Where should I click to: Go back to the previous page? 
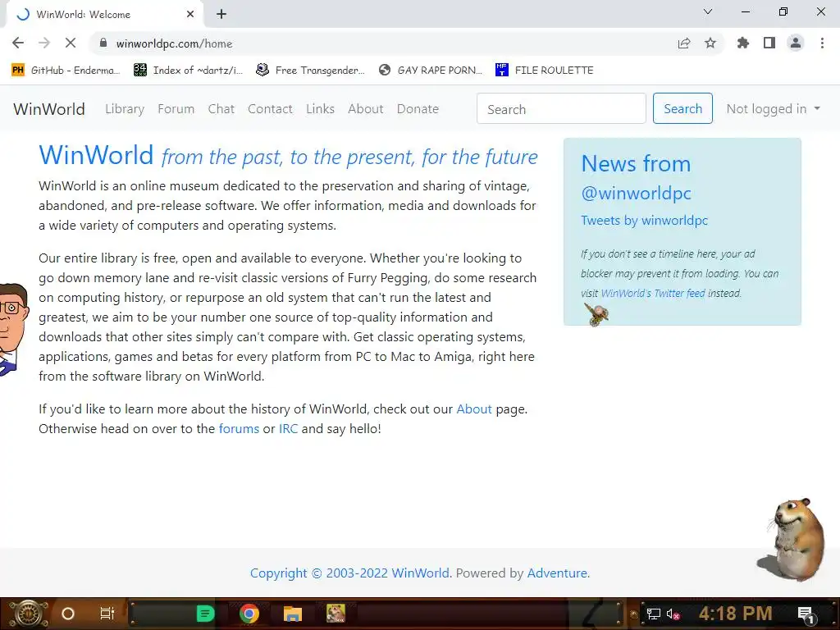pos(18,43)
